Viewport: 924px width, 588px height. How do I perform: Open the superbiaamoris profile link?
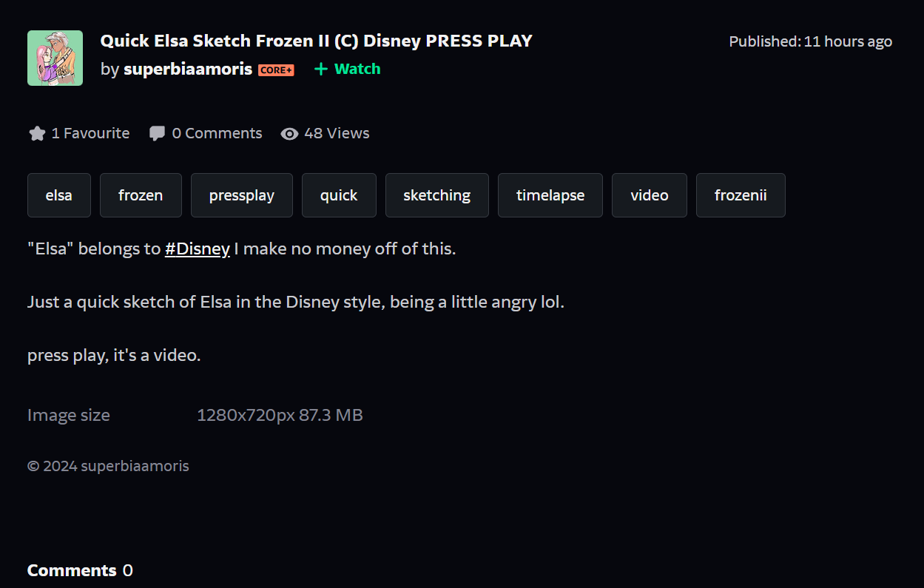(x=188, y=69)
